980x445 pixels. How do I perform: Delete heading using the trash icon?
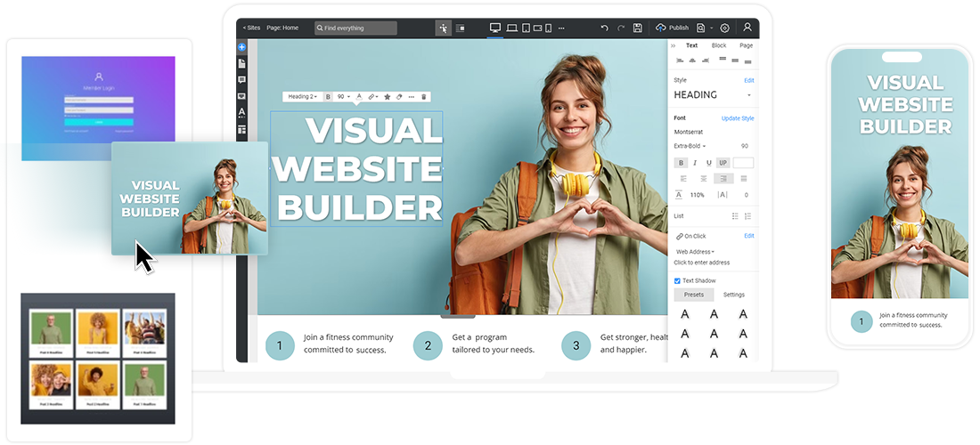[424, 96]
